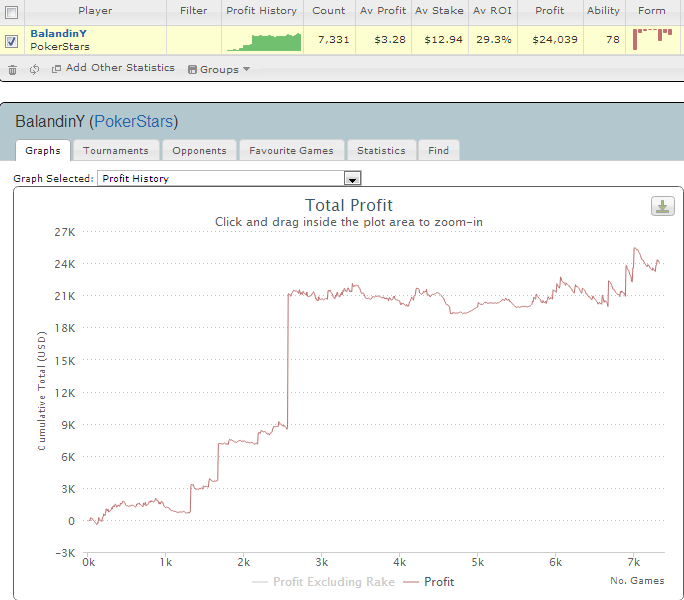Switch to the Tournaments tab
684x600 pixels.
(116, 151)
